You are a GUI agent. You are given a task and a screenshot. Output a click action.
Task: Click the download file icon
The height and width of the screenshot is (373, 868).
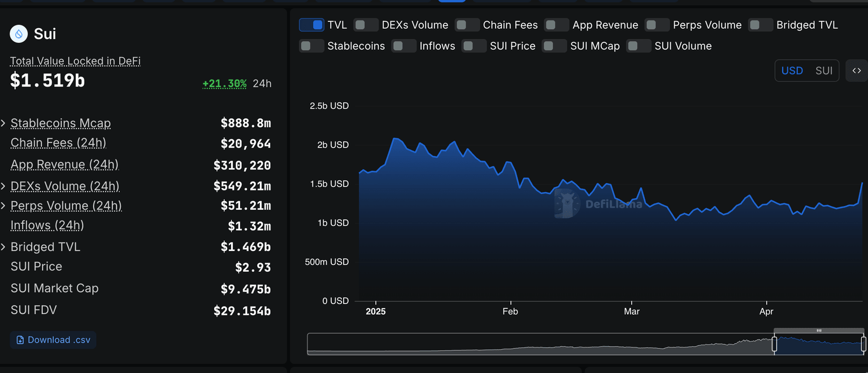pyautogui.click(x=20, y=340)
